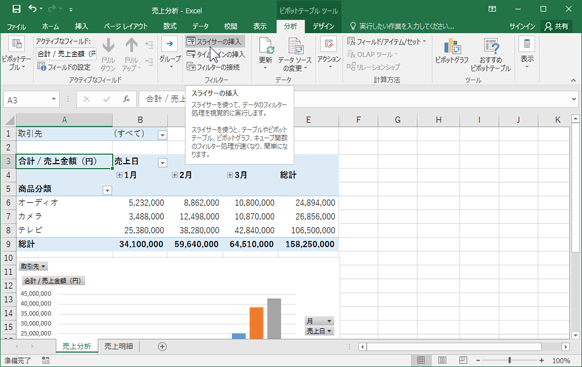Click the Drill Down arrow icon
This screenshot has width=582, height=367.
pyautogui.click(x=108, y=46)
